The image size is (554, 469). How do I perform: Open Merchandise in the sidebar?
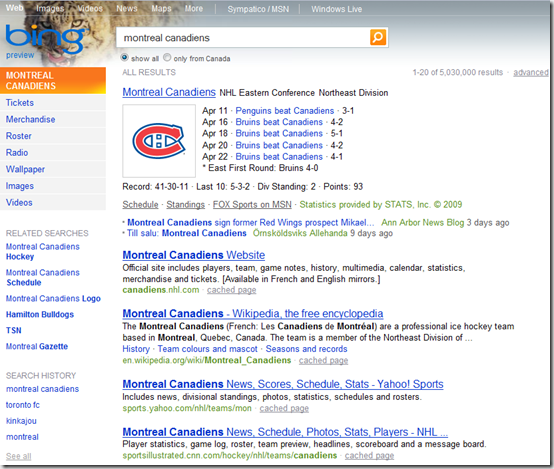click(x=53, y=119)
